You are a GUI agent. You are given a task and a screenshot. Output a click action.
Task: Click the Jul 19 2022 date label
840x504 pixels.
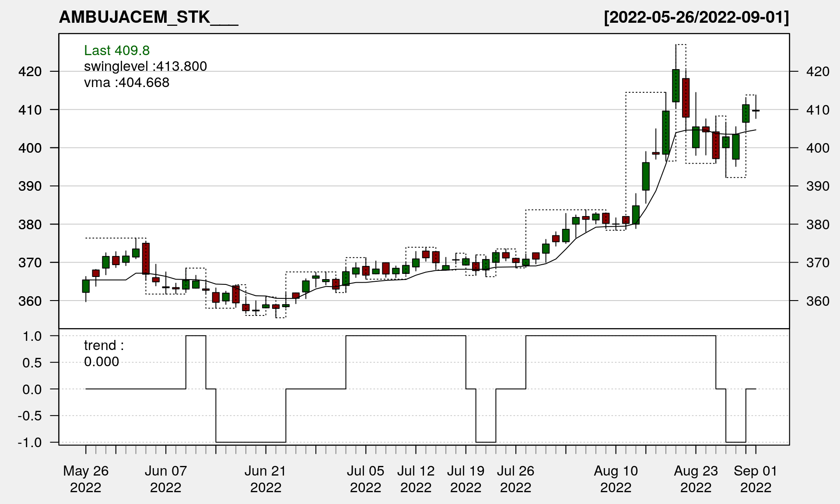click(x=465, y=479)
